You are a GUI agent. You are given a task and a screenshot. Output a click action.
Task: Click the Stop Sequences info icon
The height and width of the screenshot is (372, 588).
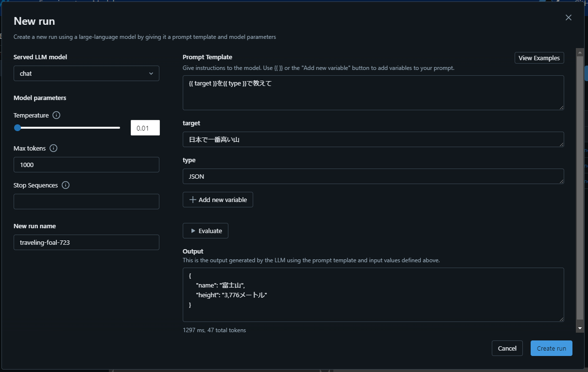65,185
